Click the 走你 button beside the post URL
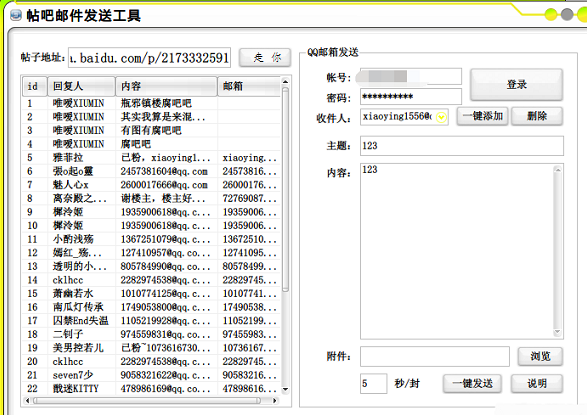This screenshot has width=587, height=415. tap(265, 58)
